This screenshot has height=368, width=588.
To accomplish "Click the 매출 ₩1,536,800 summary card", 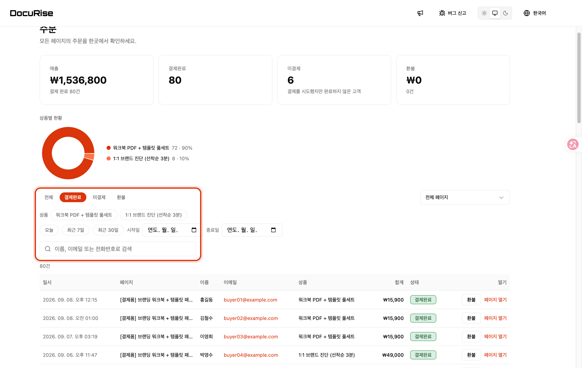I will pyautogui.click(x=96, y=80).
